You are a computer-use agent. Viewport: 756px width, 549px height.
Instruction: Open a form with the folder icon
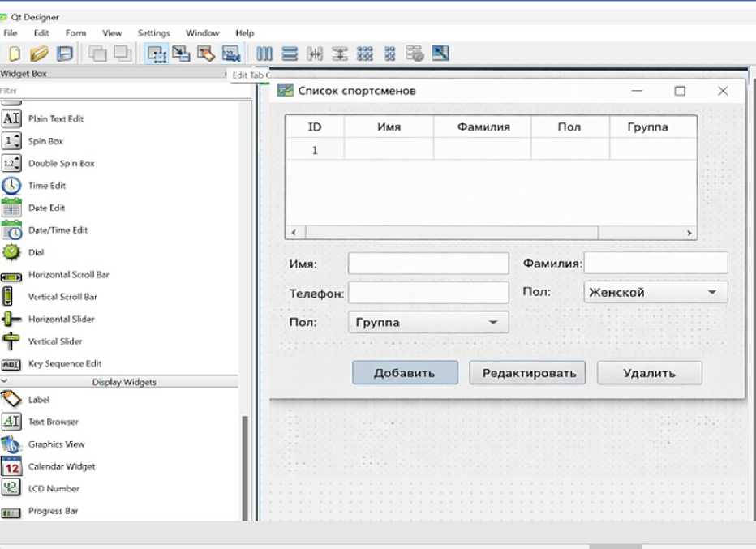pyautogui.click(x=39, y=54)
